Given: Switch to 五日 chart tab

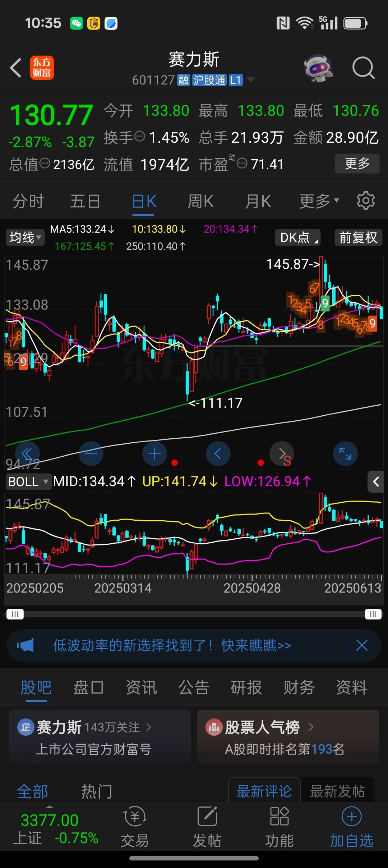Looking at the screenshot, I should click(x=85, y=201).
